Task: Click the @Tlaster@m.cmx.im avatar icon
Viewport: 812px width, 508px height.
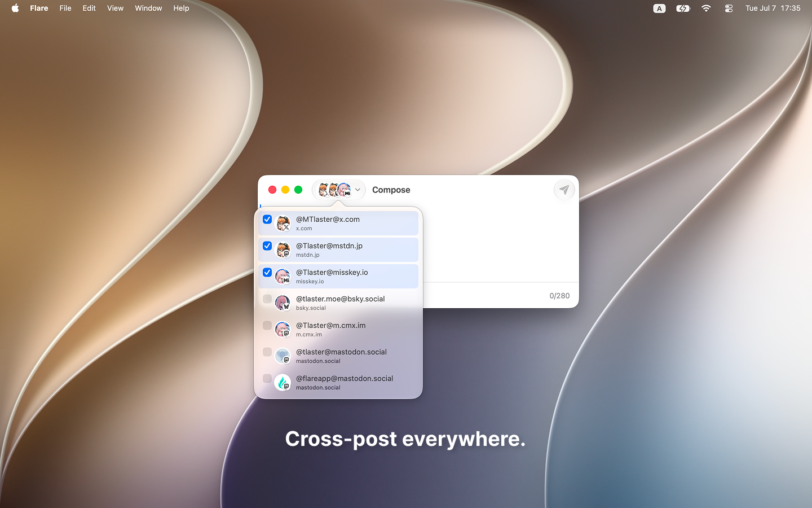Action: [x=283, y=329]
